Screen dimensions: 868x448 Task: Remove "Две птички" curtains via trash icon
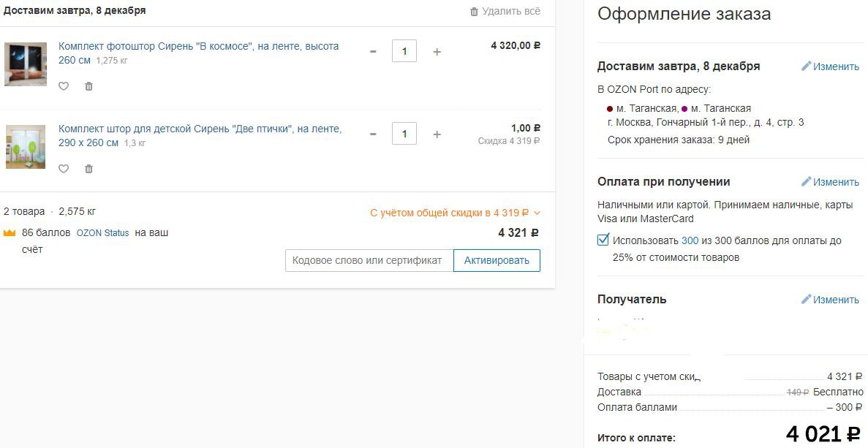[x=88, y=169]
